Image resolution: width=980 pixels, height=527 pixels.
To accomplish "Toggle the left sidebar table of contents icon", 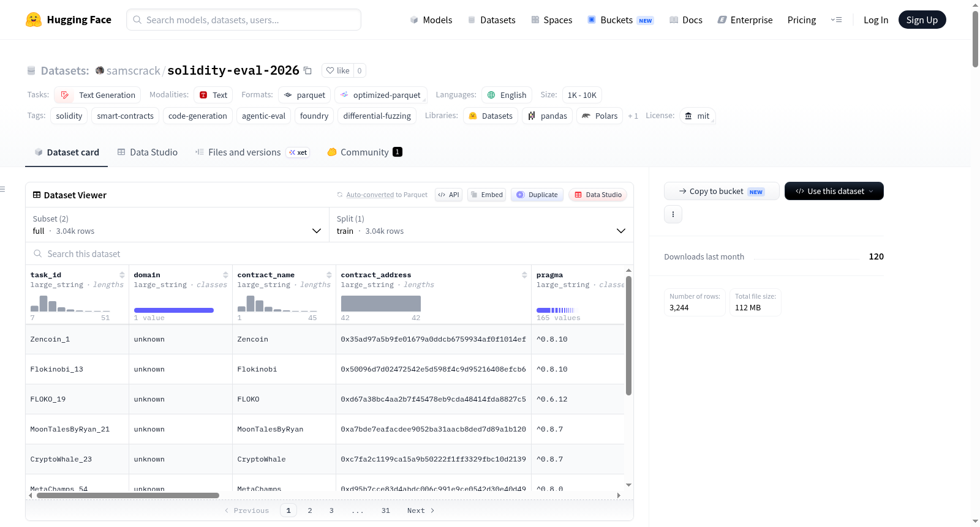I will (x=3, y=189).
